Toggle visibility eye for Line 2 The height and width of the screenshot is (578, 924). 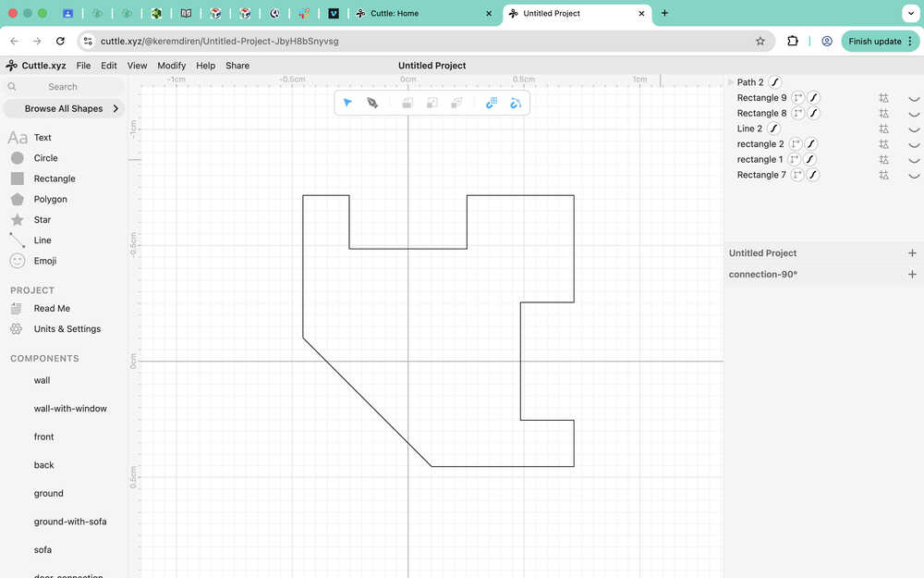coord(914,129)
